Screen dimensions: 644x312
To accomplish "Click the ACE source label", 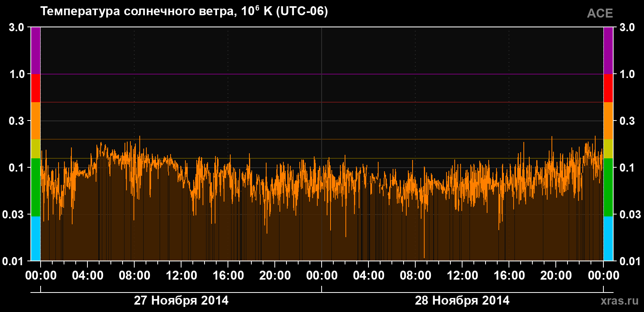I will [600, 13].
